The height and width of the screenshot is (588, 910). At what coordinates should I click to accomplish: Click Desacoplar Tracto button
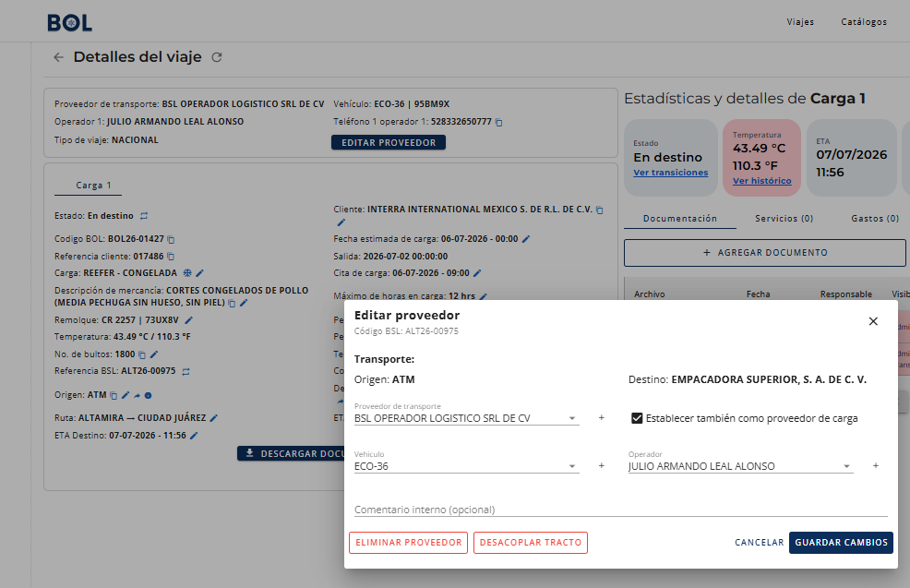(531, 543)
